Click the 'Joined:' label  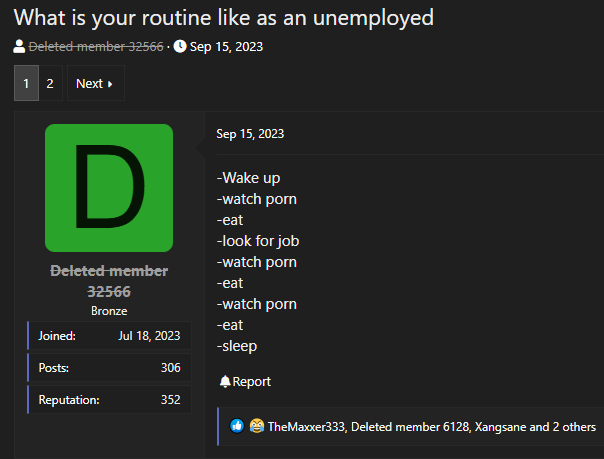tap(57, 336)
